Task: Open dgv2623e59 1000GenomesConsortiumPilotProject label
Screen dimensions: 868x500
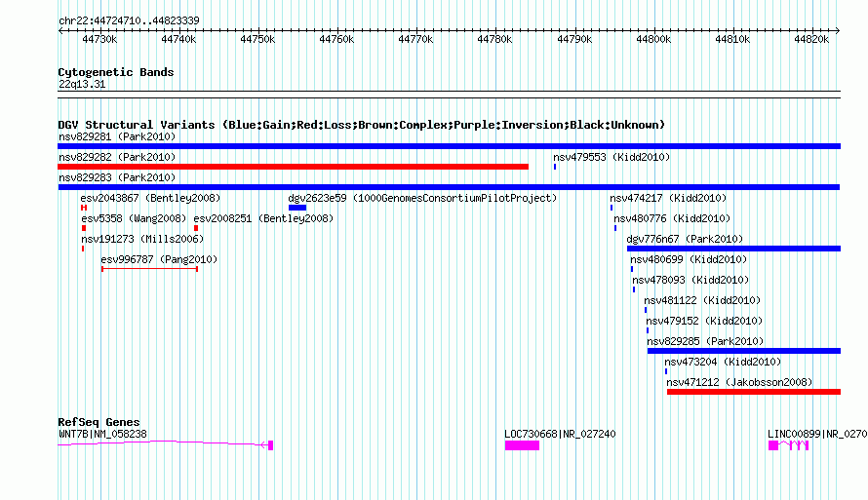Action: 422,198
